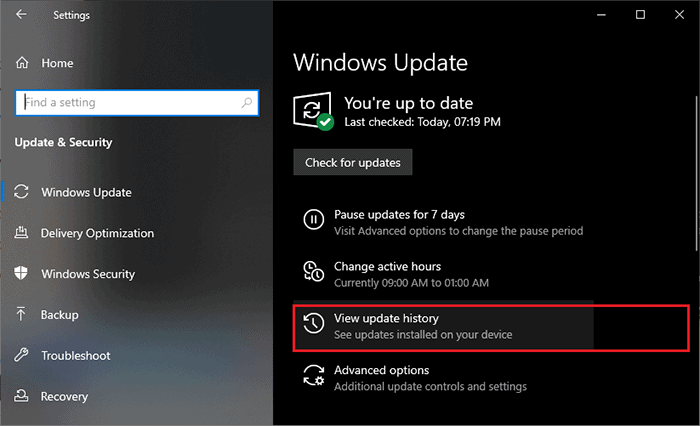
Task: Select Troubleshoot in the sidebar
Action: tap(75, 355)
